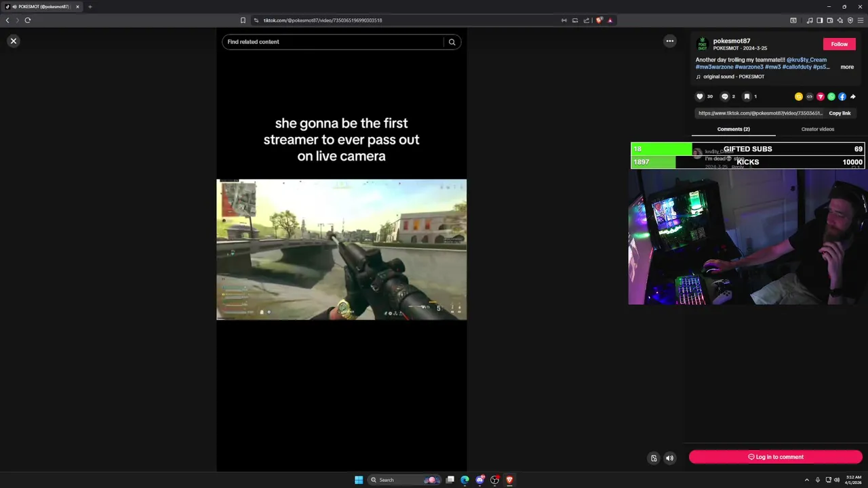Share to Facebook icon
This screenshot has height=488, width=868.
click(842, 97)
